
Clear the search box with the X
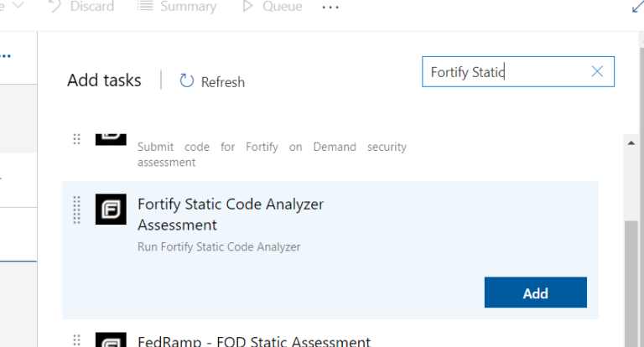(597, 71)
